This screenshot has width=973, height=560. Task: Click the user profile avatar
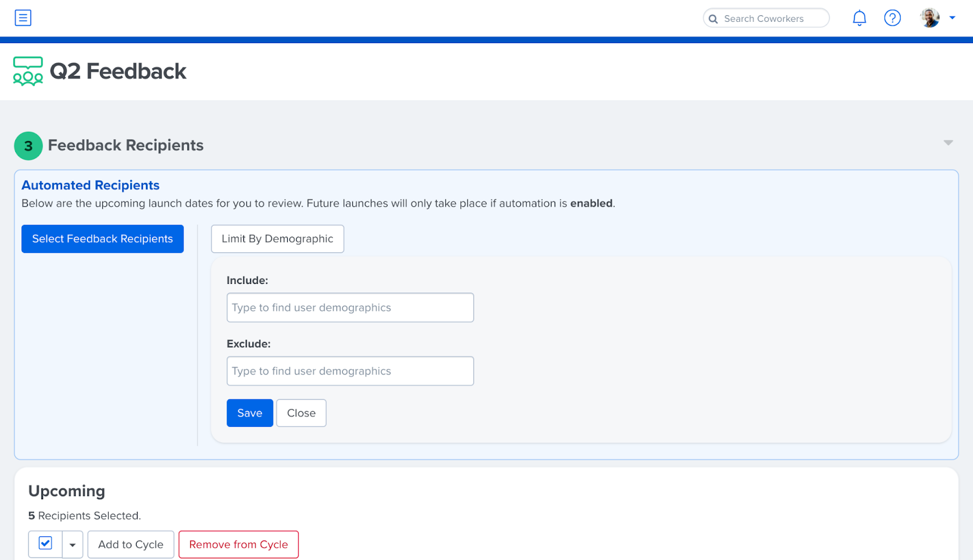(x=930, y=18)
